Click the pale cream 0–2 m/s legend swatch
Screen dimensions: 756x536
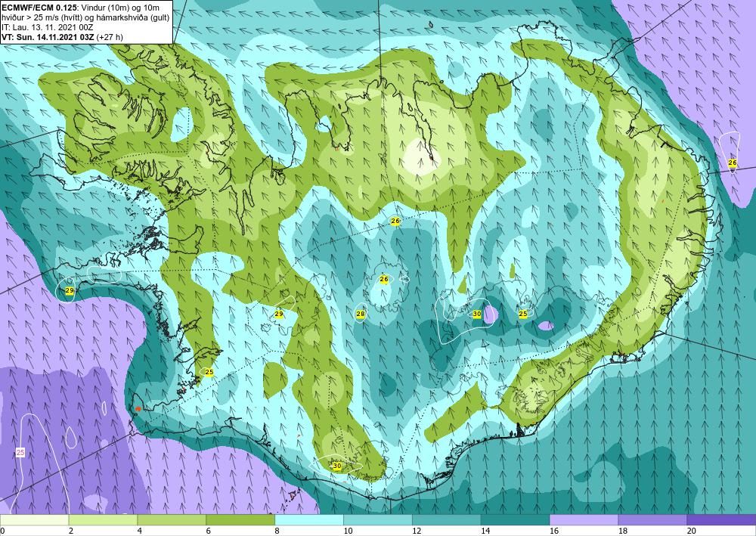tap(34, 519)
